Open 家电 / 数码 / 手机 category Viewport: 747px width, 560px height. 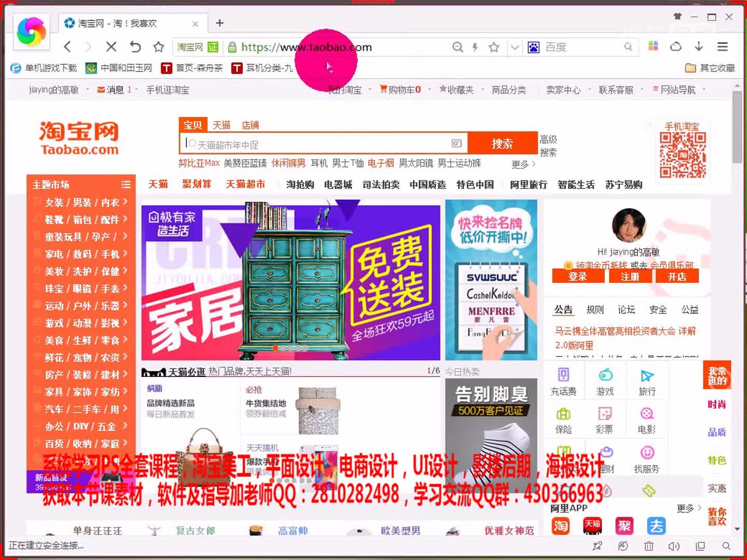(x=81, y=254)
